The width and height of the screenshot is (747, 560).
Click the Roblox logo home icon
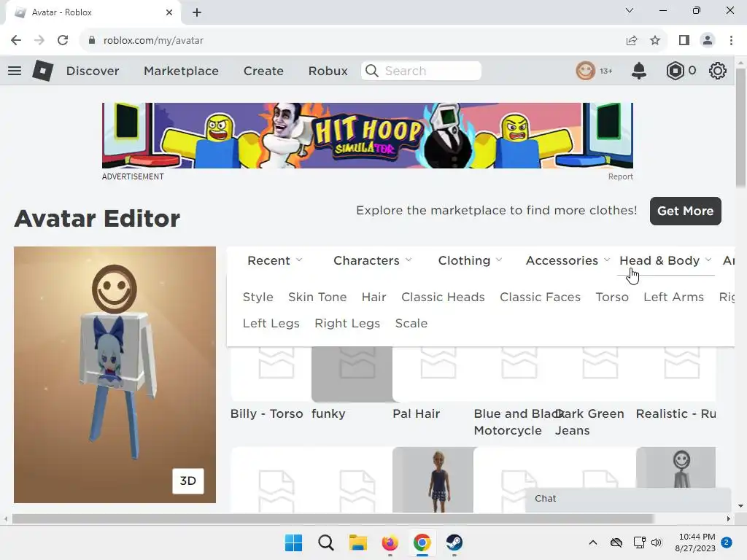coord(42,71)
